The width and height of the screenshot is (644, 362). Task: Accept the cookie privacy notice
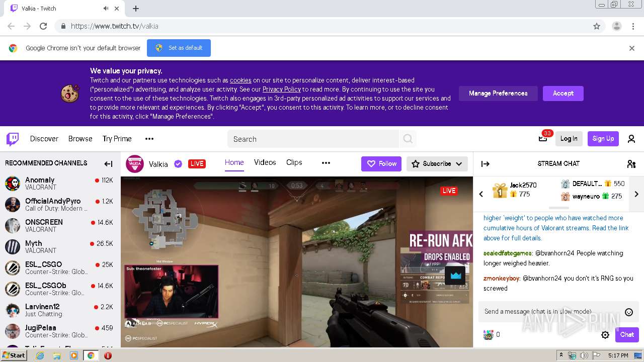coord(563,93)
